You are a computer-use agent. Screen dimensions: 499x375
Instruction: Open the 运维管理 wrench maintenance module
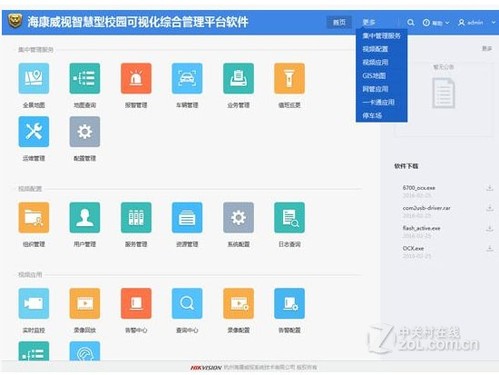coord(34,132)
